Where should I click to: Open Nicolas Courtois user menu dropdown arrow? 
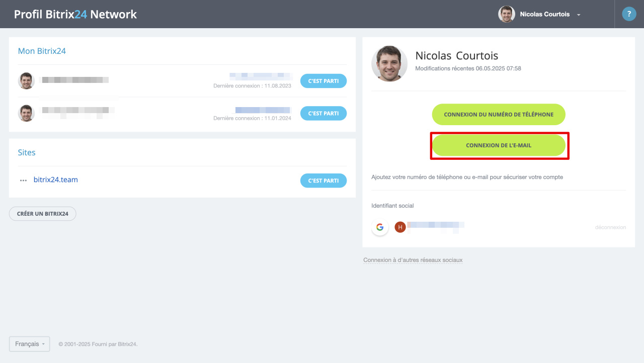coord(579,15)
